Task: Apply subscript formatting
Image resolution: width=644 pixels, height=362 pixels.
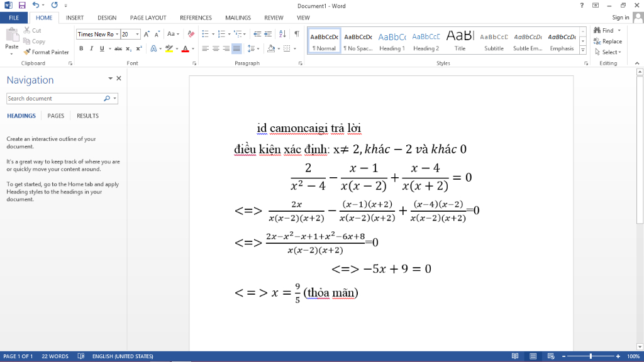Action: (128, 48)
